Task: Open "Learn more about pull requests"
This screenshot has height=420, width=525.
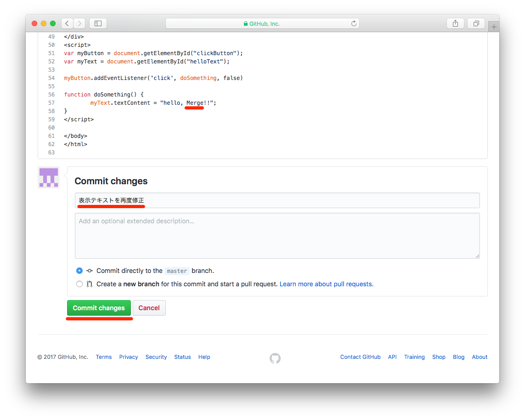Action: coord(326,284)
